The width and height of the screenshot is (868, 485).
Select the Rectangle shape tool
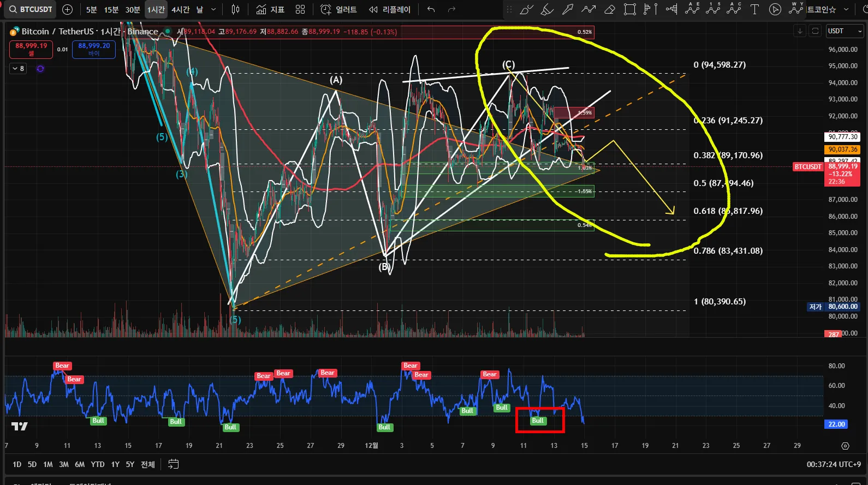pyautogui.click(x=630, y=9)
